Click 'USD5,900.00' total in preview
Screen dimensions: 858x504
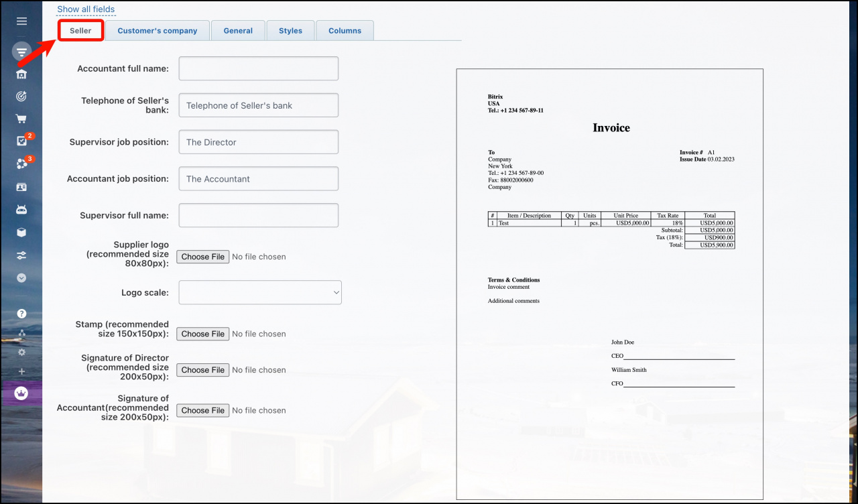click(x=717, y=245)
